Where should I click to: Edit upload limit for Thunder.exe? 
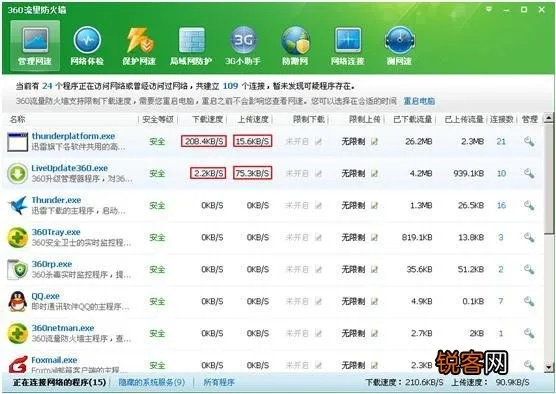coord(374,205)
